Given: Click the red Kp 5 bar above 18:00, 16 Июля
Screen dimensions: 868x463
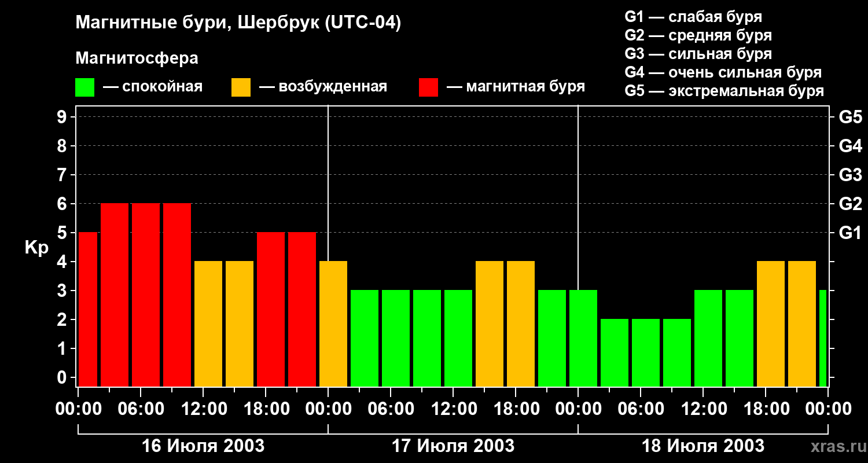Looking at the screenshot, I should coord(271,310).
